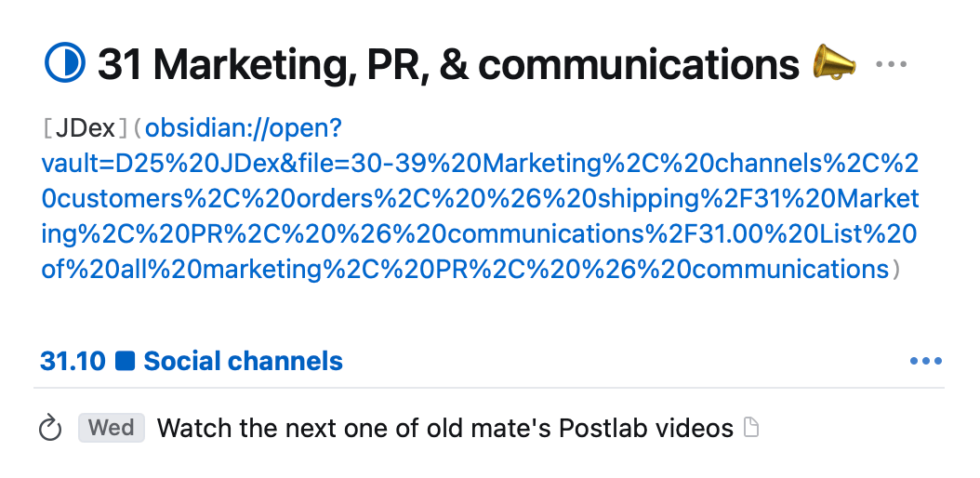Open the project's three-dot menu beside the megaphone

pos(891,64)
